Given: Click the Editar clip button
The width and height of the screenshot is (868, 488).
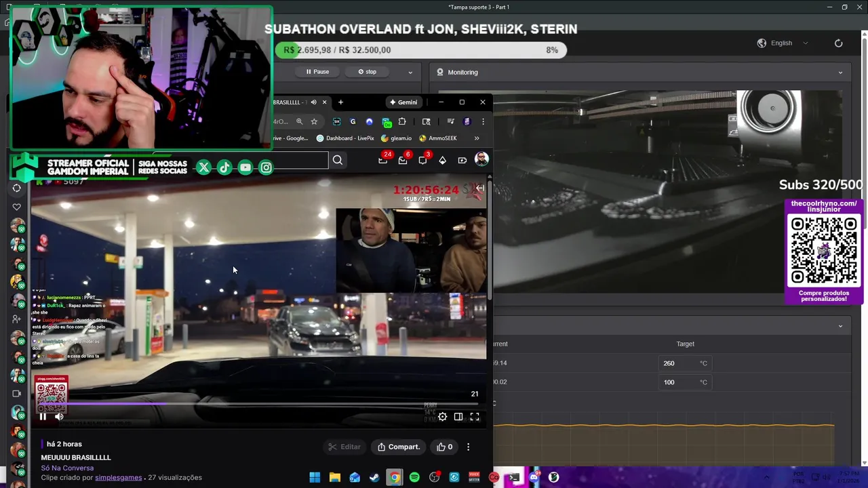Looking at the screenshot, I should [344, 447].
